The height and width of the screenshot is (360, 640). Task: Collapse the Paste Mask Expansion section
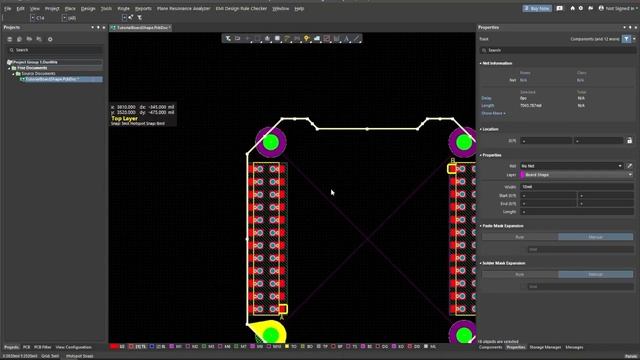[480, 226]
